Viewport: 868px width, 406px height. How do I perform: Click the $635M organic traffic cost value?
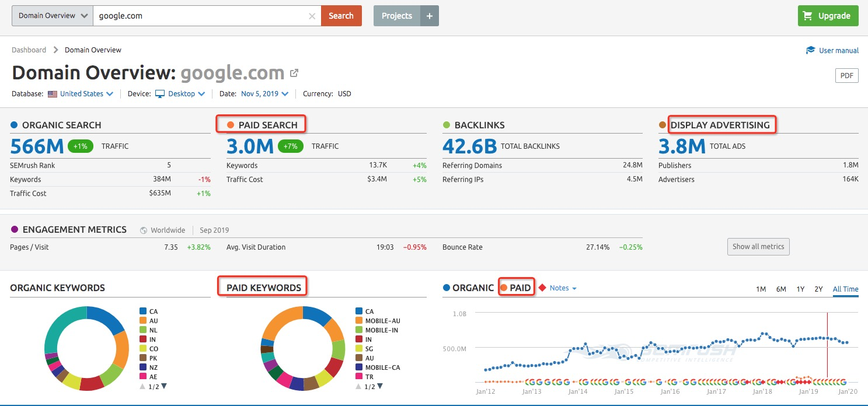160,194
